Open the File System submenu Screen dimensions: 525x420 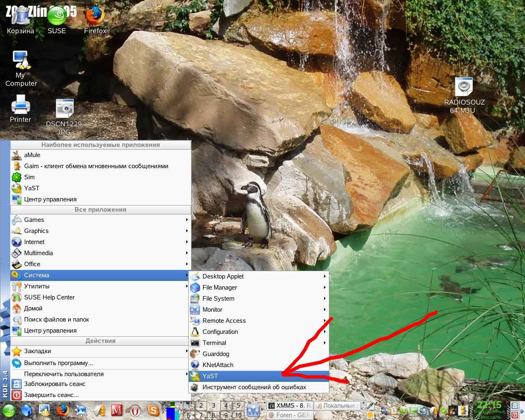(259, 299)
